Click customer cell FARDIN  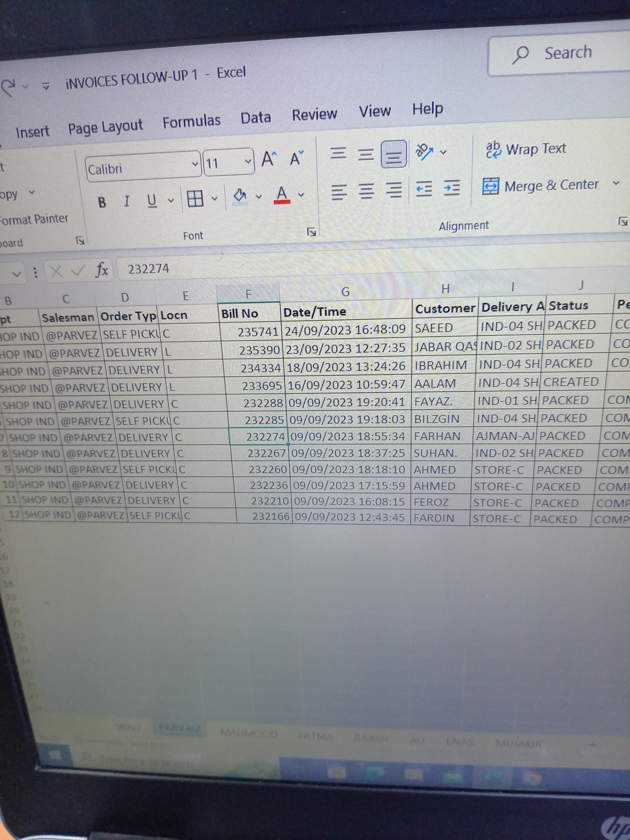pyautogui.click(x=441, y=518)
